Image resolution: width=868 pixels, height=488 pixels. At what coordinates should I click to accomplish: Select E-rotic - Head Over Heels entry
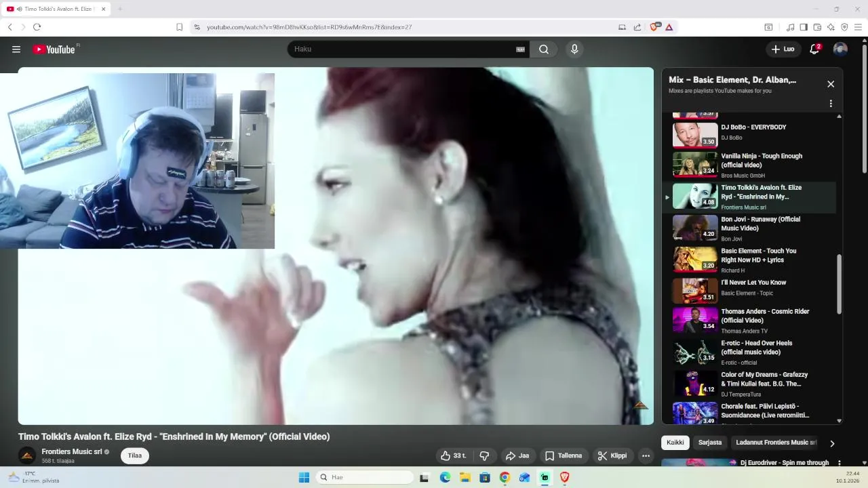tap(749, 352)
